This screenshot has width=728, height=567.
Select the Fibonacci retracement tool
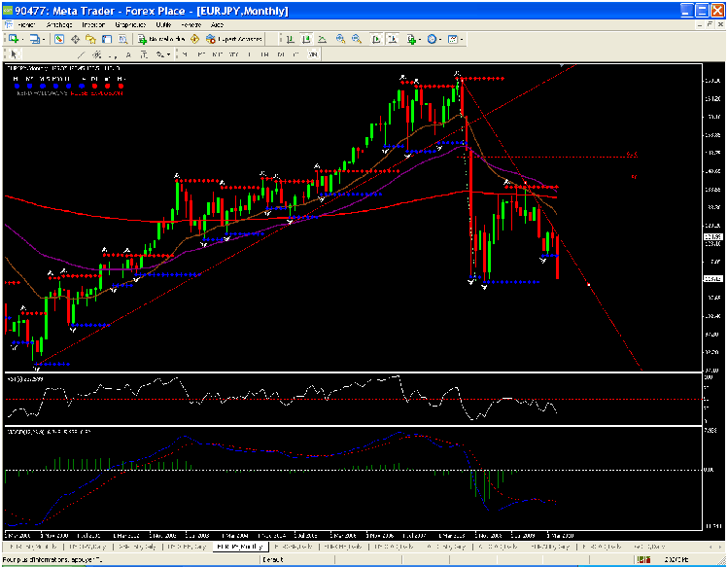pos(113,54)
